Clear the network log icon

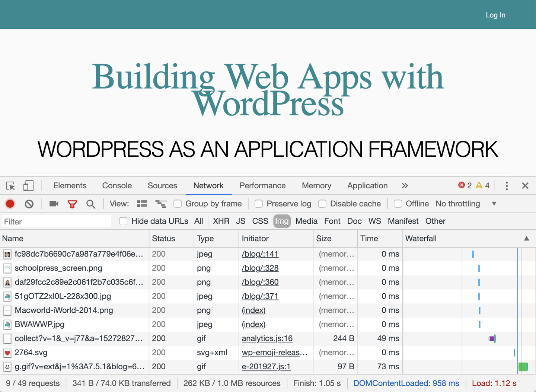[x=29, y=204]
